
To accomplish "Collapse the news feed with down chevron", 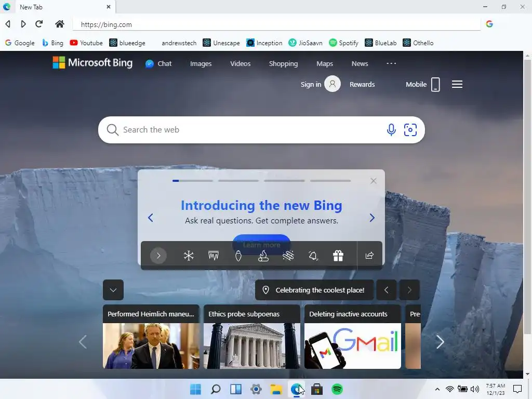I will point(113,290).
